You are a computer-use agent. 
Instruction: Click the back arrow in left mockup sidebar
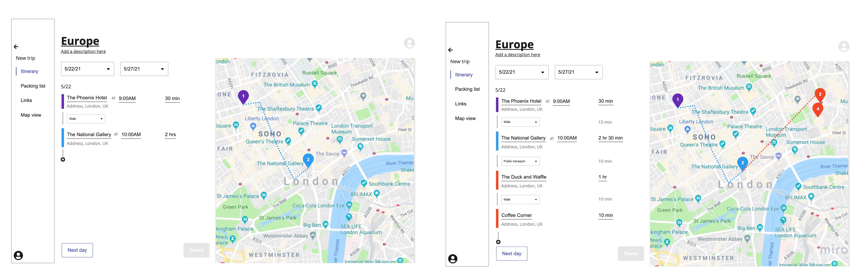pyautogui.click(x=16, y=47)
